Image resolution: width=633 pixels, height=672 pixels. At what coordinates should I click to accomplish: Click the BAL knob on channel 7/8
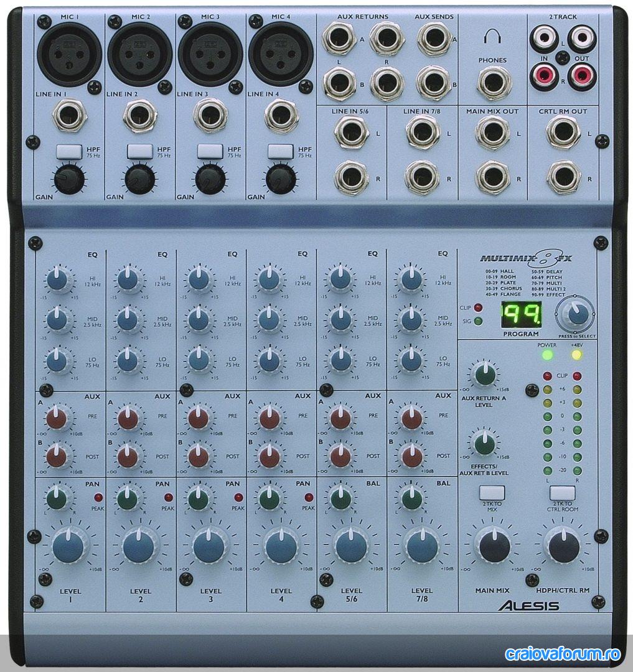[x=411, y=498]
